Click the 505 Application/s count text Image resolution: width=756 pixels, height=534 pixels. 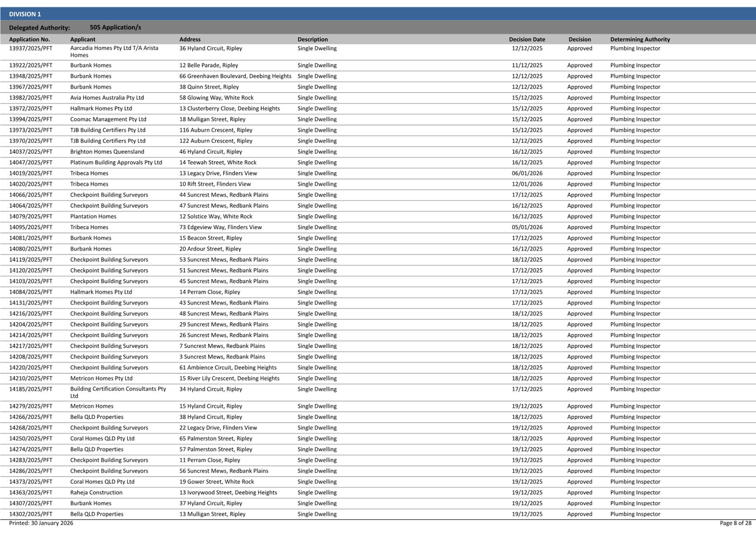coord(115,27)
